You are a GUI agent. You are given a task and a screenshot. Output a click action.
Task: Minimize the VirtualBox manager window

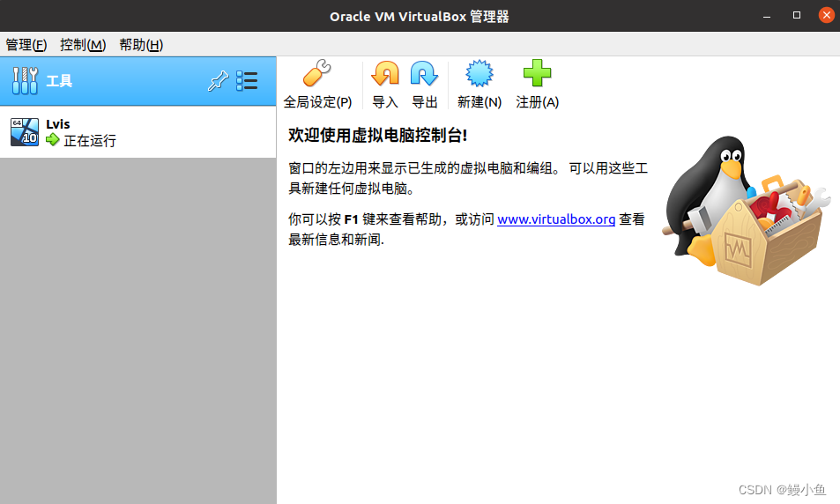(767, 16)
